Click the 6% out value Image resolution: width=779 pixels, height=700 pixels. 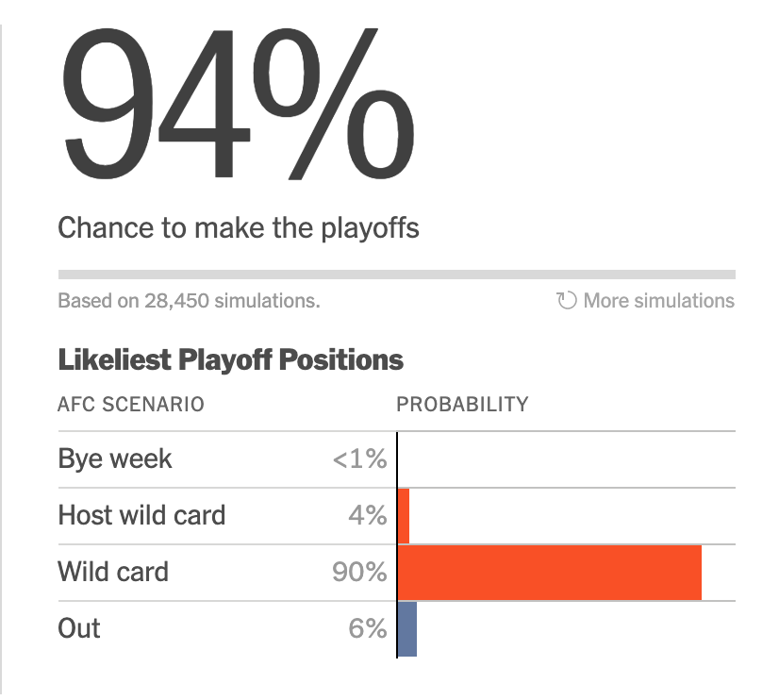pyautogui.click(x=367, y=628)
